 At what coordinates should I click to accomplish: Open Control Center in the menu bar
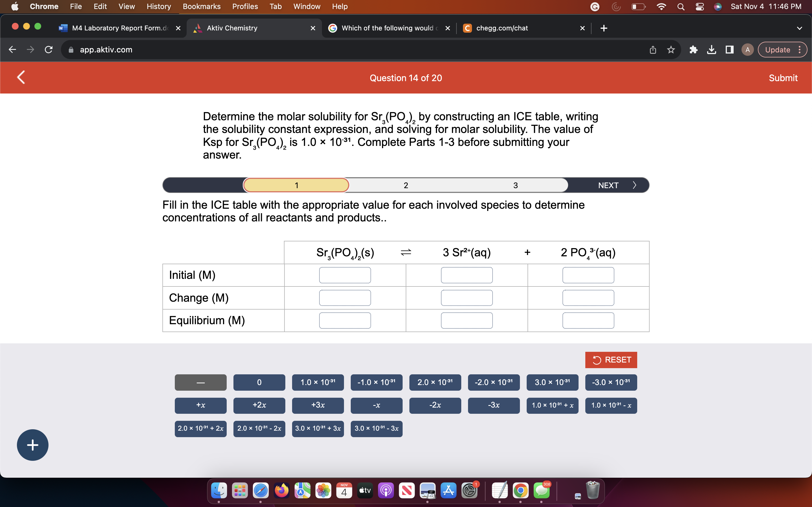click(699, 6)
